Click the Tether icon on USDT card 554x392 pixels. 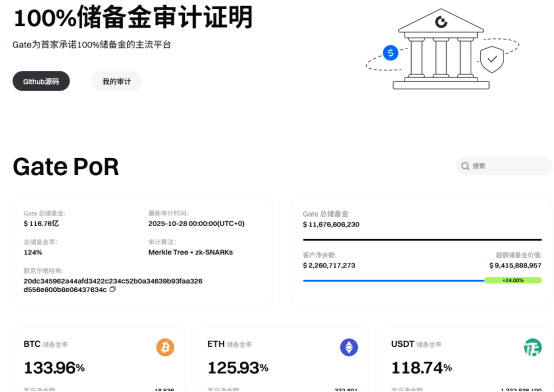(x=532, y=347)
